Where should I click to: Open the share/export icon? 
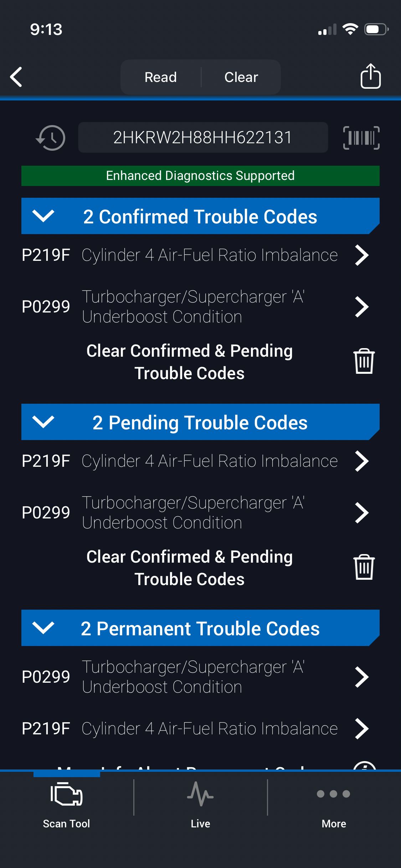click(370, 76)
